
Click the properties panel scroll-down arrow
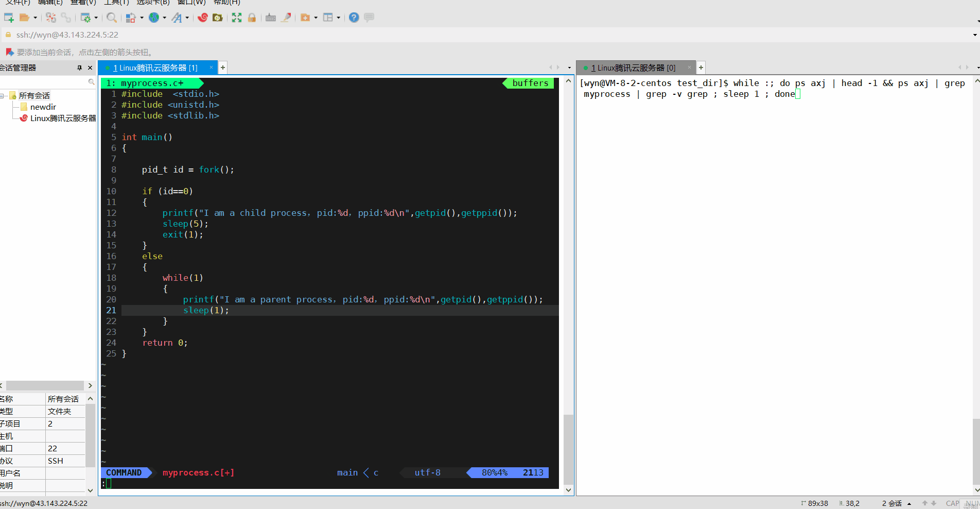point(91,490)
